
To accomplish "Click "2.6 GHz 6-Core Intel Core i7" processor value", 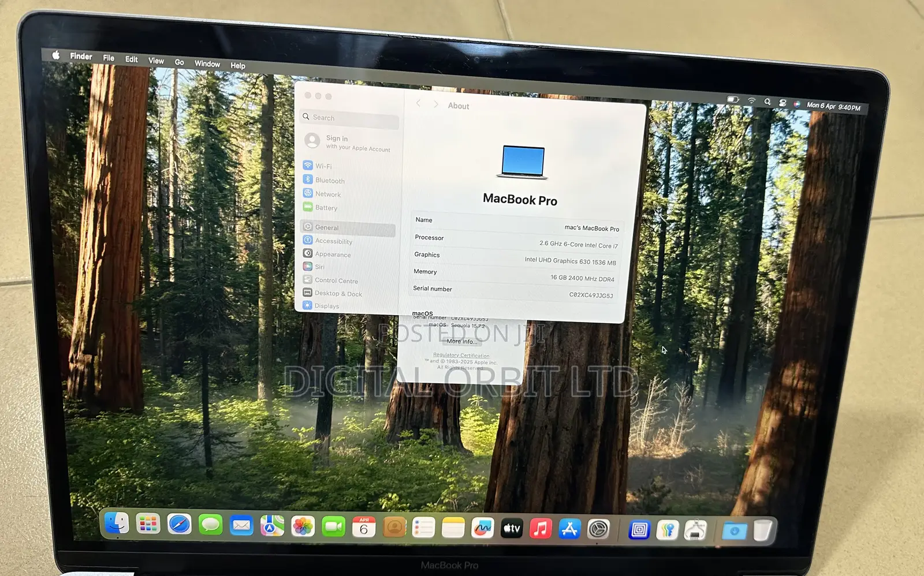I will [x=579, y=245].
